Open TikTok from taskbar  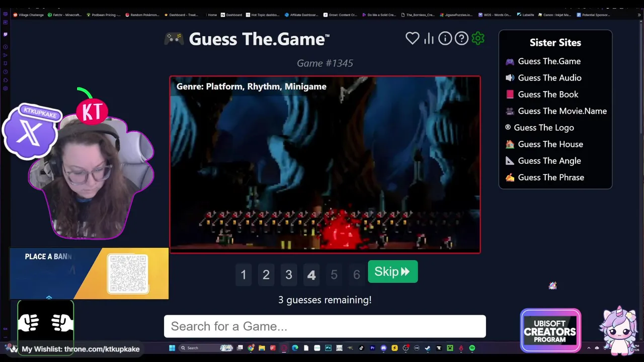point(361,348)
